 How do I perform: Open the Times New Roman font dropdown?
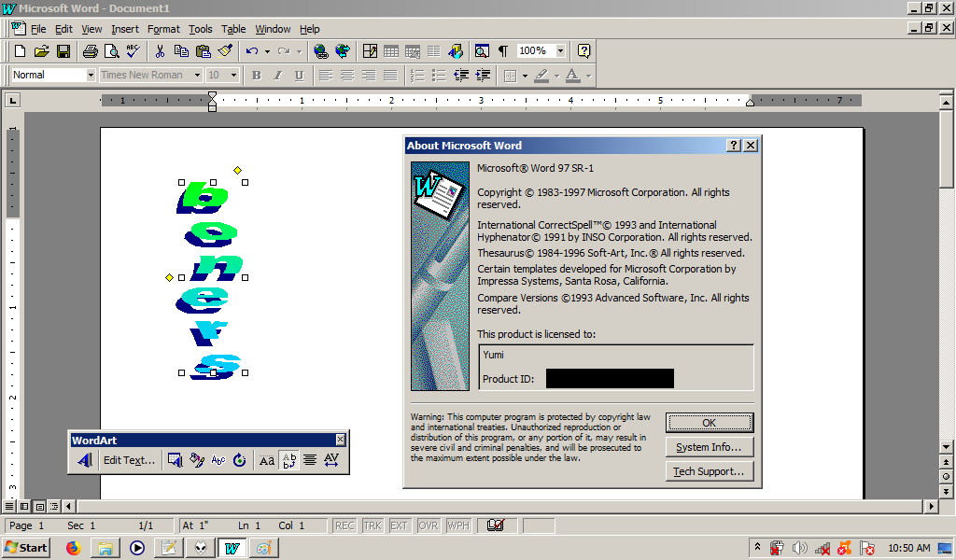[x=197, y=75]
